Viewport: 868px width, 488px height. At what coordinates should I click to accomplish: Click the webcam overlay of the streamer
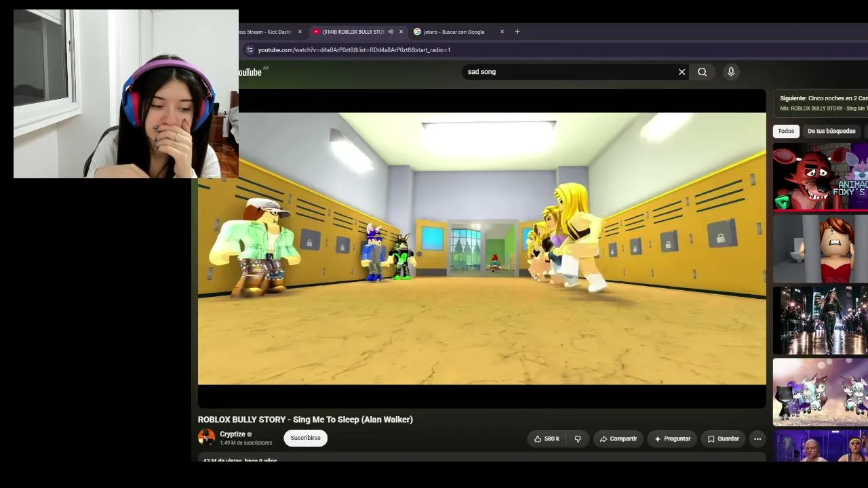(126, 94)
